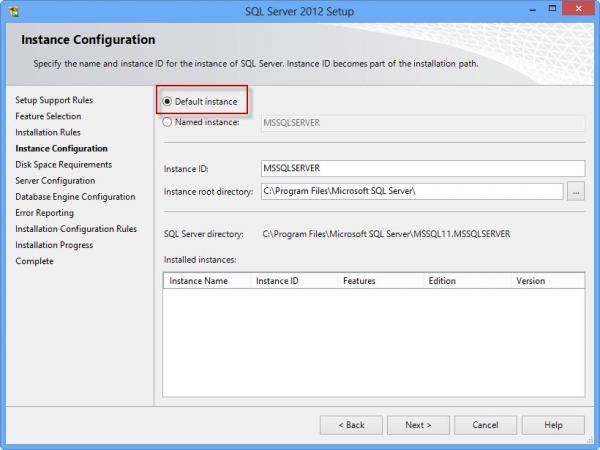Open the browse button for root directory

pos(576,191)
